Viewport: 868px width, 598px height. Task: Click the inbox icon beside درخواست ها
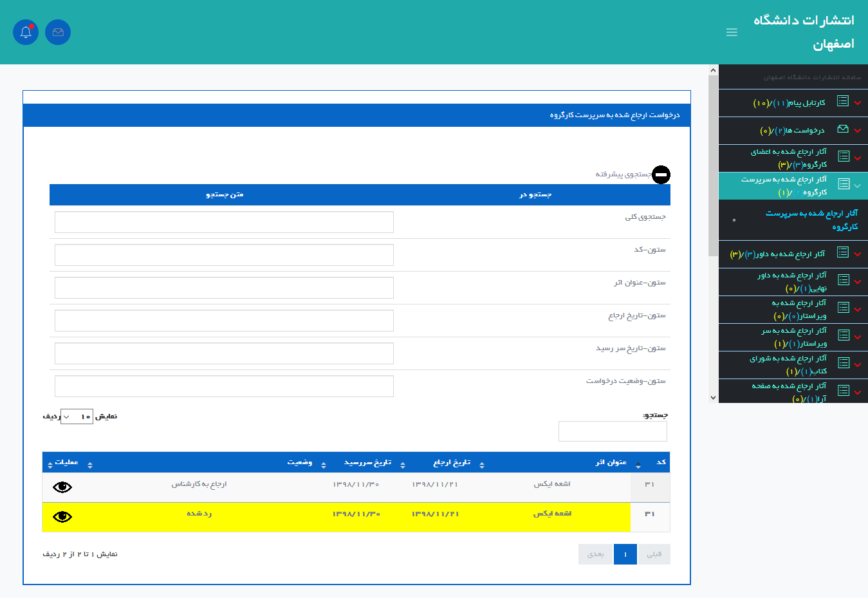pos(843,129)
